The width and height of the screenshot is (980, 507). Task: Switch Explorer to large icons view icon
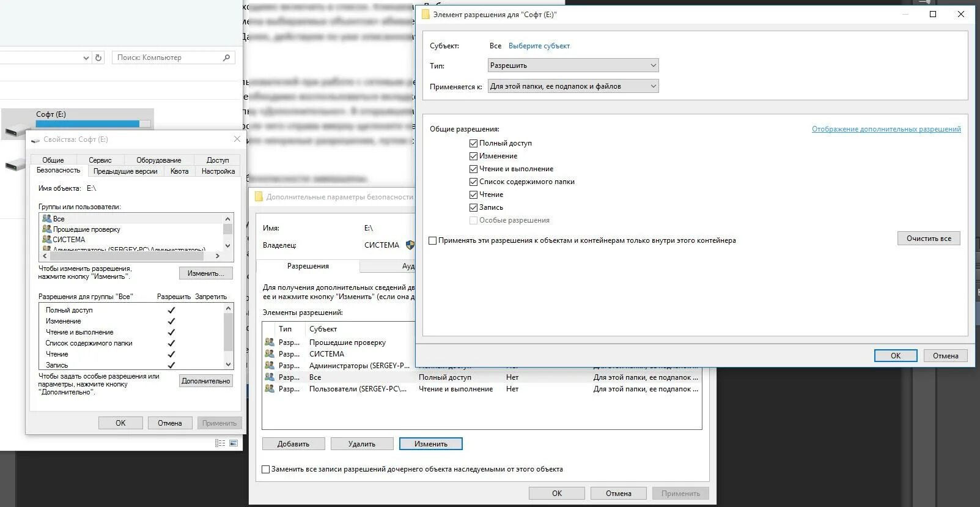point(234,443)
